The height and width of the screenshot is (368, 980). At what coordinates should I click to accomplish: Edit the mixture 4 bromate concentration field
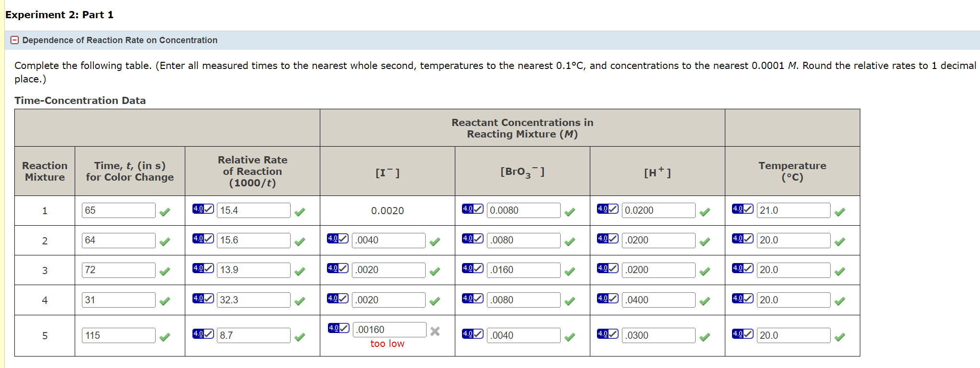[x=524, y=300]
